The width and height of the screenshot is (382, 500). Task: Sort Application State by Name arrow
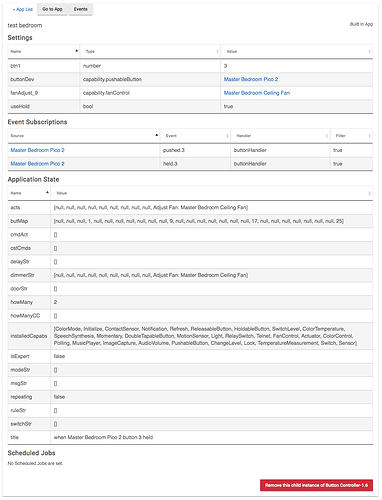(47, 193)
